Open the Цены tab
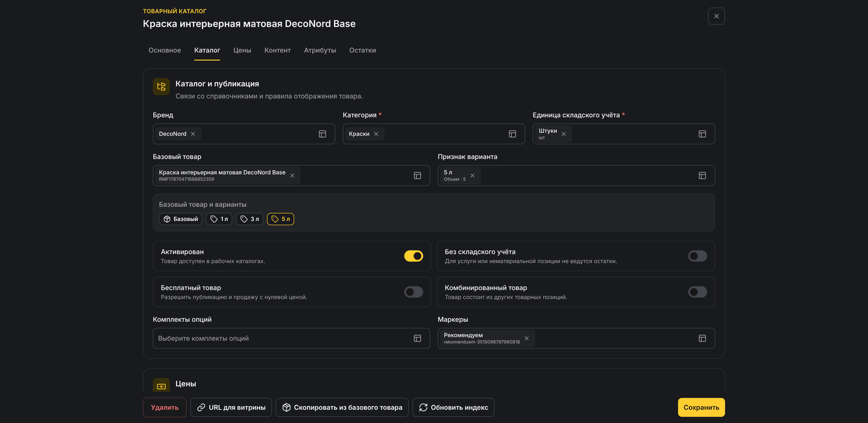The height and width of the screenshot is (423, 868). click(x=242, y=50)
